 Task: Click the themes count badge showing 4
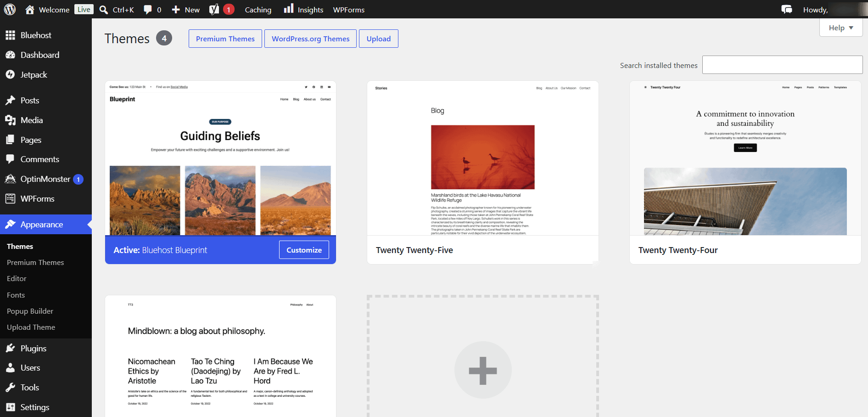click(x=164, y=38)
